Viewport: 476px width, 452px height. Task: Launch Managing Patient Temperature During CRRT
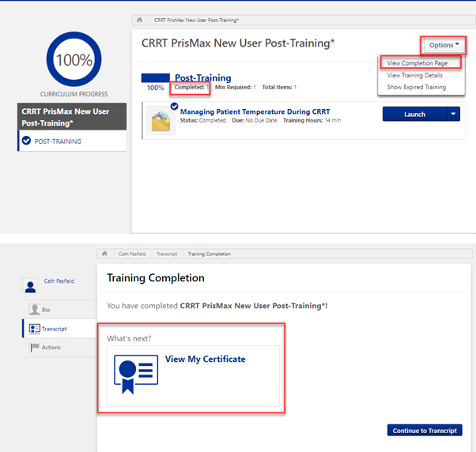(x=414, y=114)
